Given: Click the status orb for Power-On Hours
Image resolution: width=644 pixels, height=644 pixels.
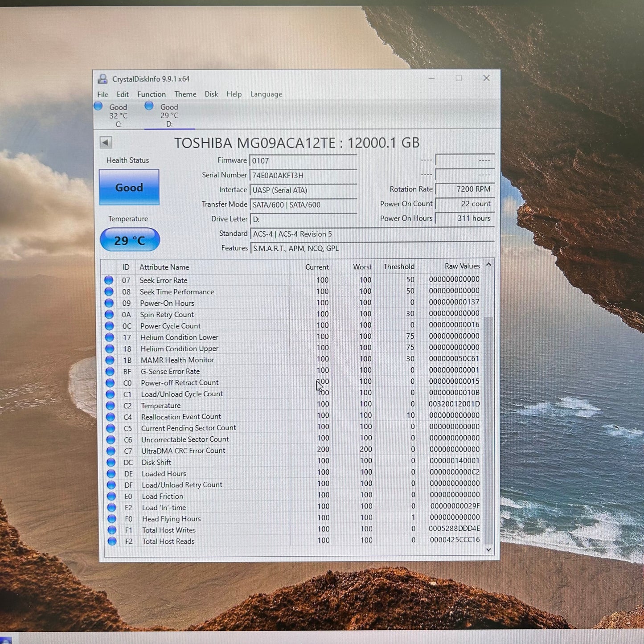Looking at the screenshot, I should [x=109, y=303].
